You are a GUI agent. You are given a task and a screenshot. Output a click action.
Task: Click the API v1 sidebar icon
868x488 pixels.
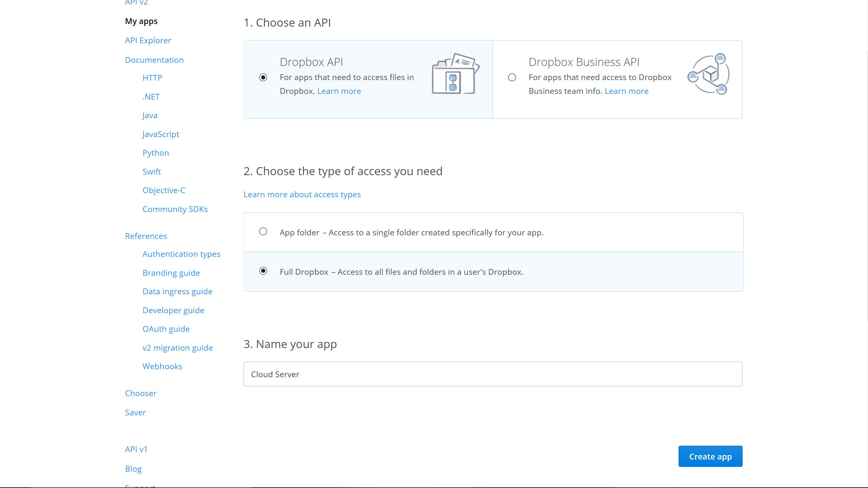pos(136,449)
